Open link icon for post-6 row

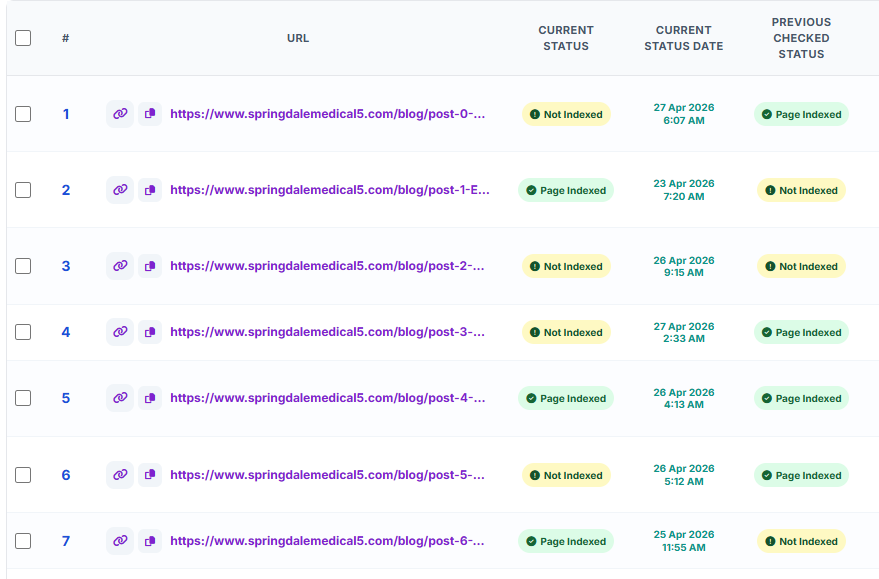coord(120,541)
